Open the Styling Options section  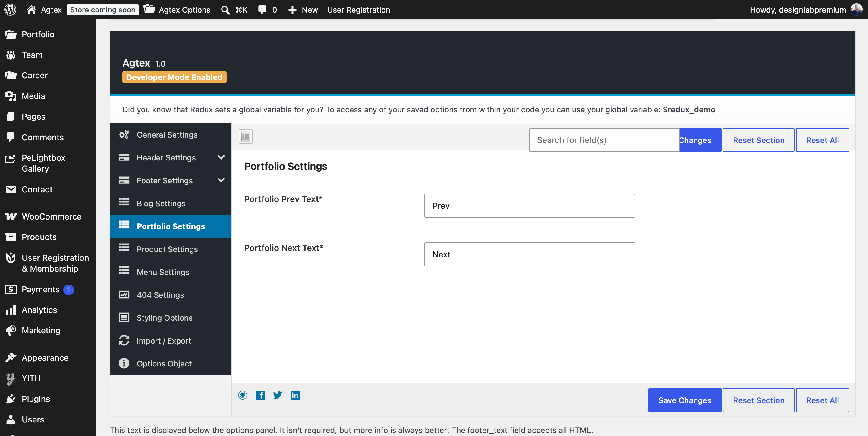(x=171, y=318)
